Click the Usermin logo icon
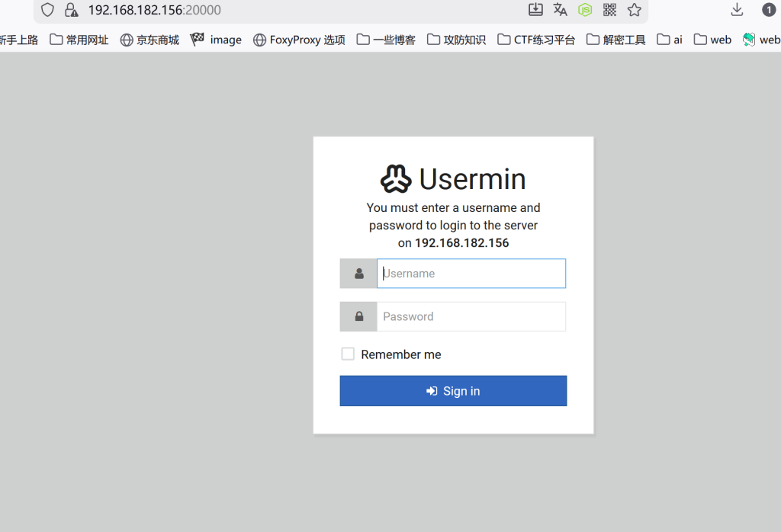This screenshot has height=532, width=781. tap(396, 179)
